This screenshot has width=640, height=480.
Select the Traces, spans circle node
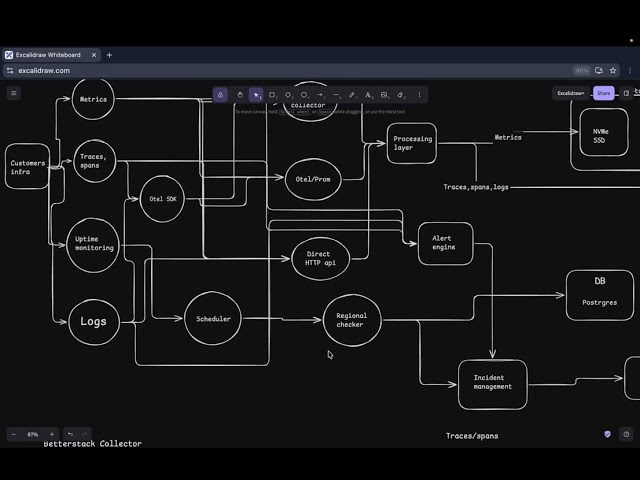95,161
